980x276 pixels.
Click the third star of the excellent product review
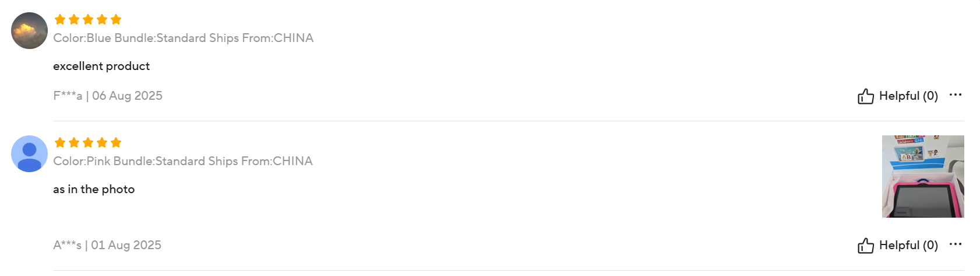coord(88,19)
